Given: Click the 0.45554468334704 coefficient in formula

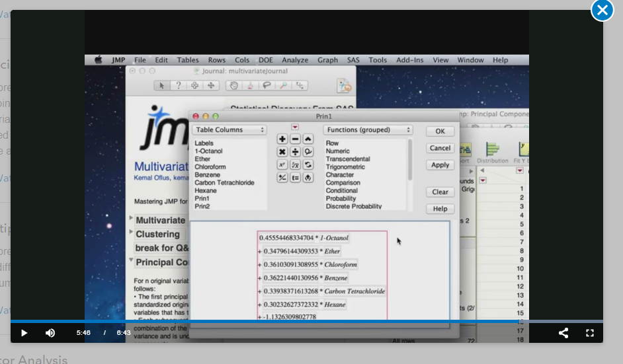Looking at the screenshot, I should click(x=286, y=238).
